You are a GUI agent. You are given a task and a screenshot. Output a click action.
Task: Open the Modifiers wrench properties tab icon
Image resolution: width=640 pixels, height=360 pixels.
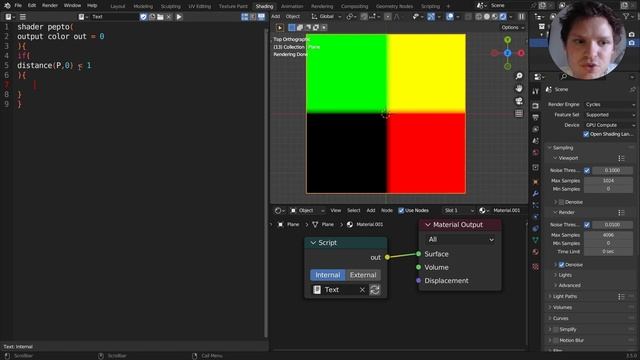coord(536,193)
